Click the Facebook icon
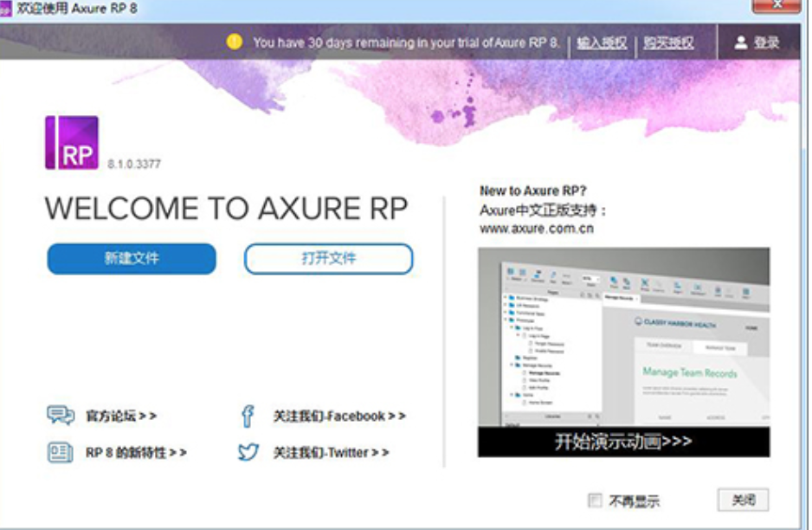This screenshot has width=812, height=530. click(248, 416)
